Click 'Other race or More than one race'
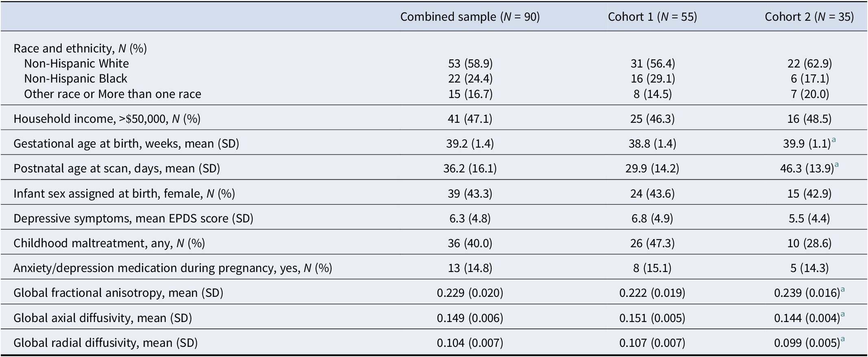The image size is (868, 357). [x=113, y=94]
